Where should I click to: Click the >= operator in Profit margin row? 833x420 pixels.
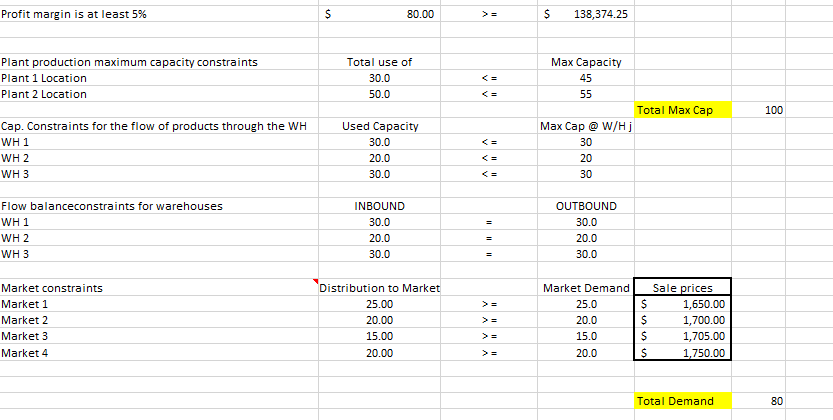489,14
